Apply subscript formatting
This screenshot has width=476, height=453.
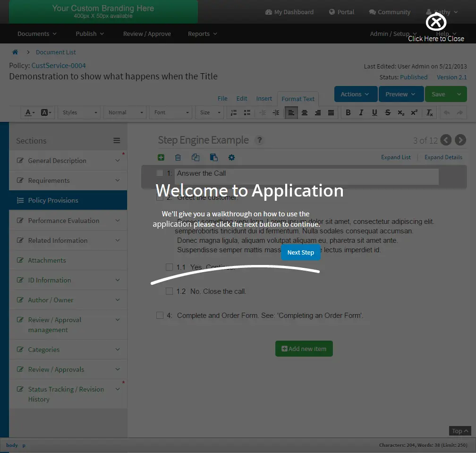tap(401, 112)
